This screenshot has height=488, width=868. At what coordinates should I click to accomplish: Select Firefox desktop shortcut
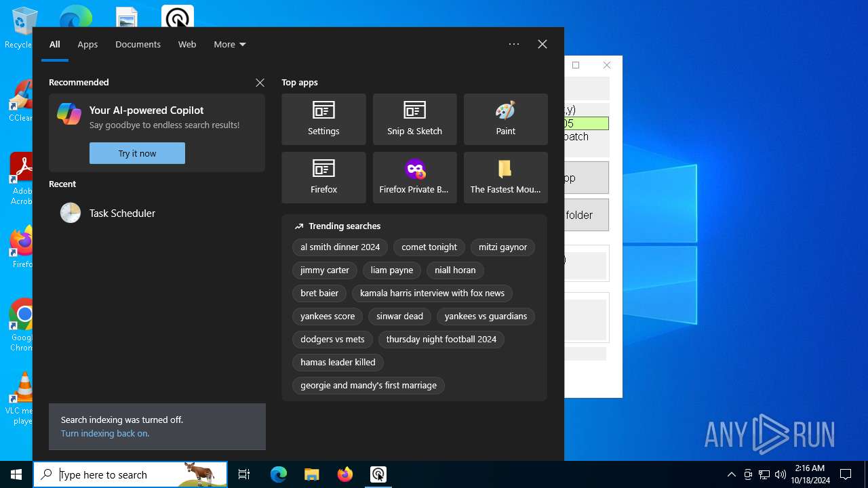(x=22, y=247)
